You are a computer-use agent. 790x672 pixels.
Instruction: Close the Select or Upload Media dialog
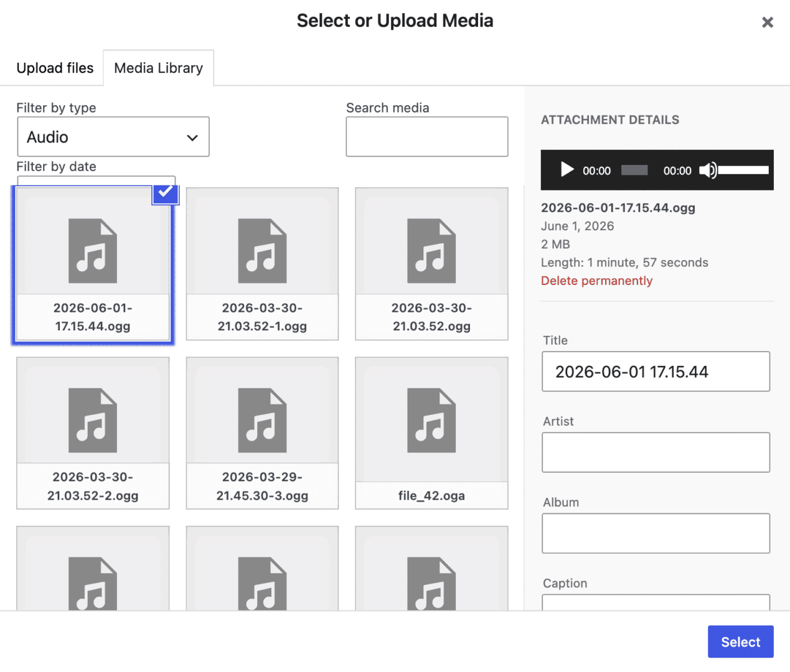[x=768, y=22]
